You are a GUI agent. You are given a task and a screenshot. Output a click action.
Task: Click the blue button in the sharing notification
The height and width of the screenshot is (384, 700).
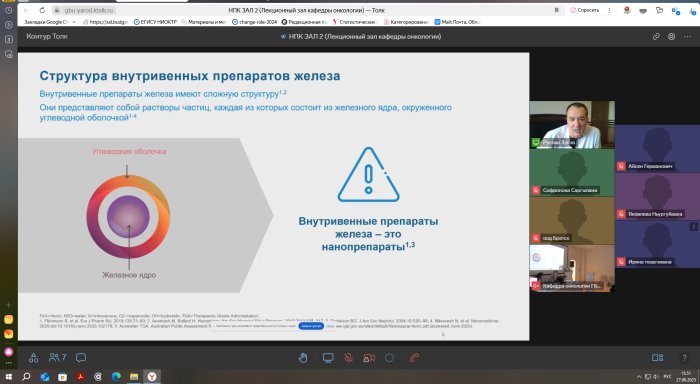click(x=311, y=326)
